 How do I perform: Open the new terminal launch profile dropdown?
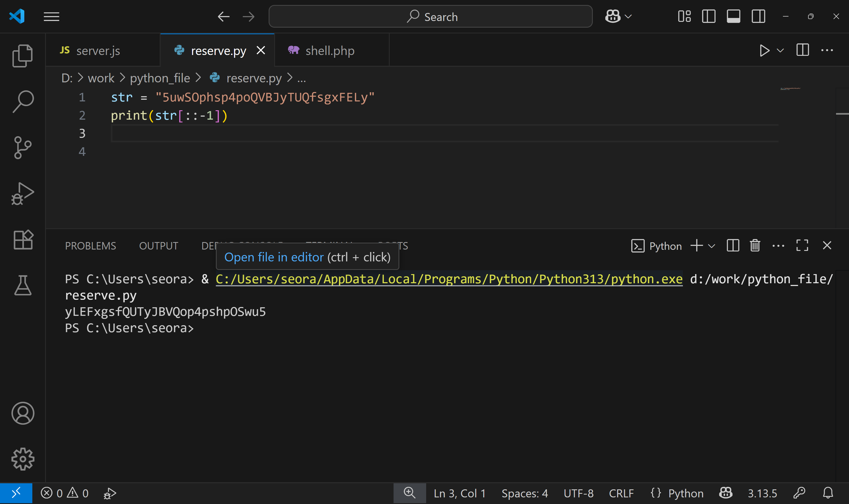(712, 246)
